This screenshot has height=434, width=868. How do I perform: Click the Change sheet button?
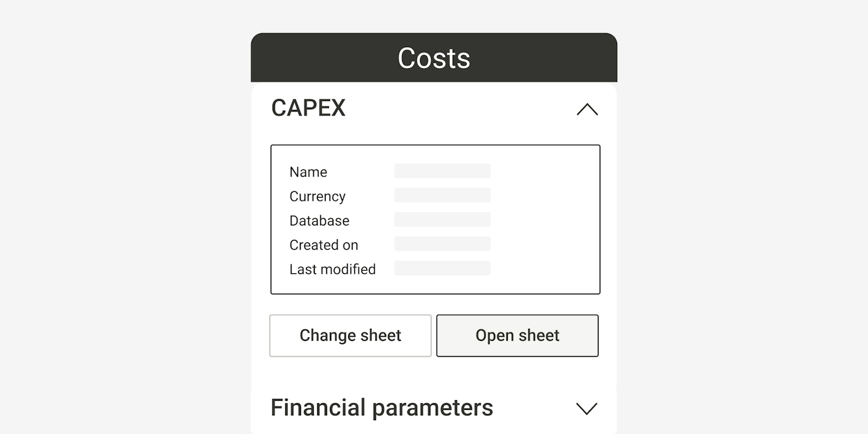tap(351, 335)
